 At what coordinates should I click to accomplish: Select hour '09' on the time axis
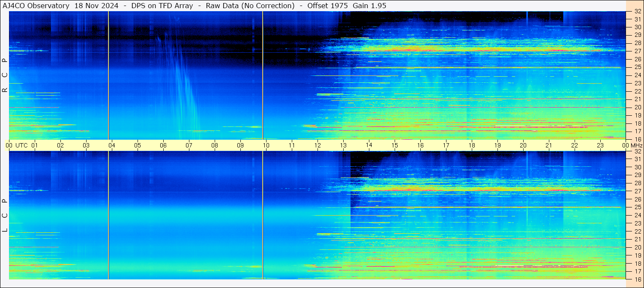(x=240, y=145)
